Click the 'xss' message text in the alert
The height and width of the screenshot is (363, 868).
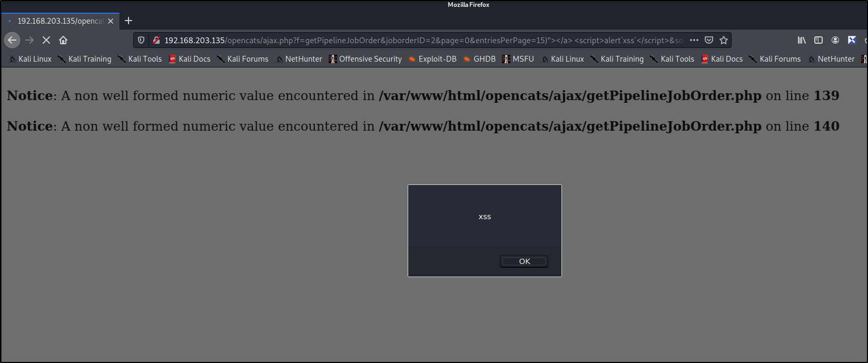click(485, 217)
